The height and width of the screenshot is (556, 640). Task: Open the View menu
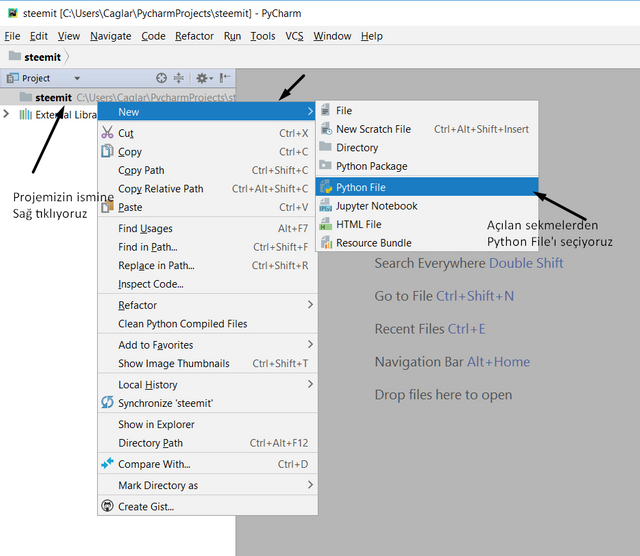69,36
